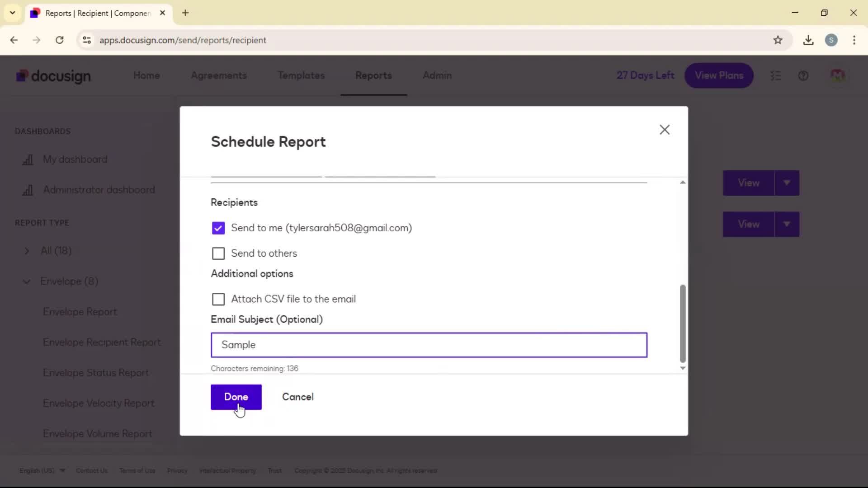
Task: Open tab search dropdown arrow
Action: click(13, 13)
